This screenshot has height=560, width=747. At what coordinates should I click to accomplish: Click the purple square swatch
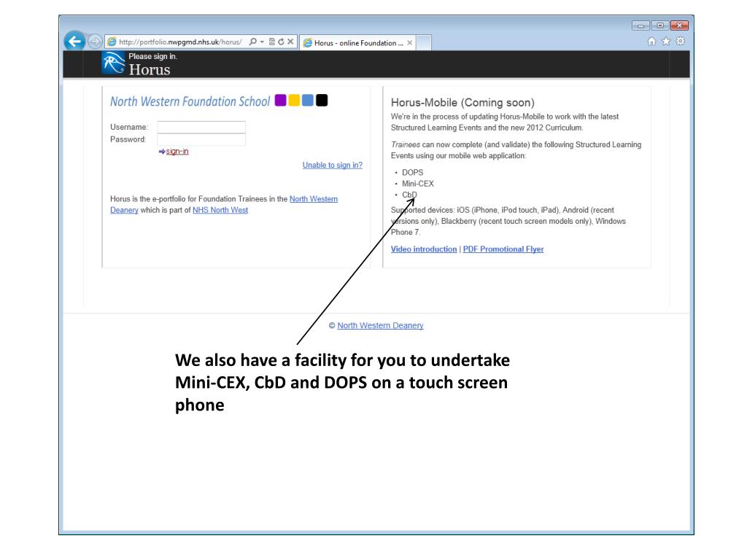point(281,101)
